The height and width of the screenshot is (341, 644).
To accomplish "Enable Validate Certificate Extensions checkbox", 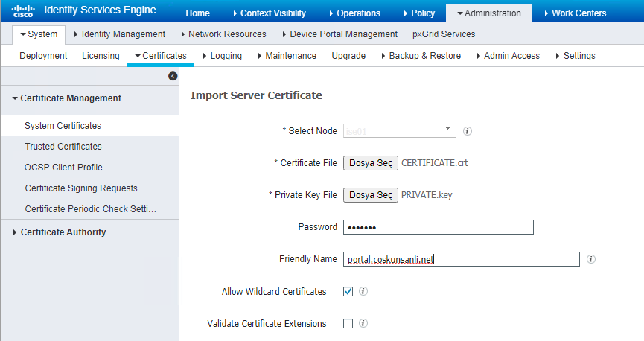I will [x=348, y=323].
